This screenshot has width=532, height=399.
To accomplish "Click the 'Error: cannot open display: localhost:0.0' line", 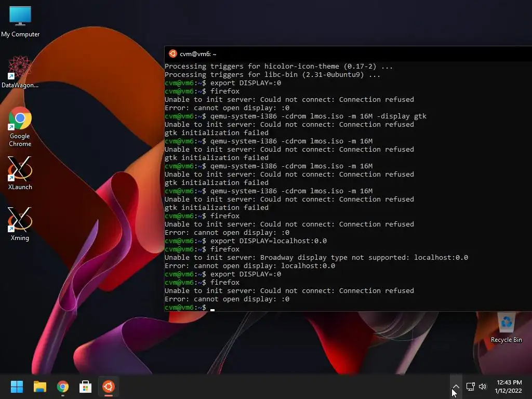I will 250,265.
